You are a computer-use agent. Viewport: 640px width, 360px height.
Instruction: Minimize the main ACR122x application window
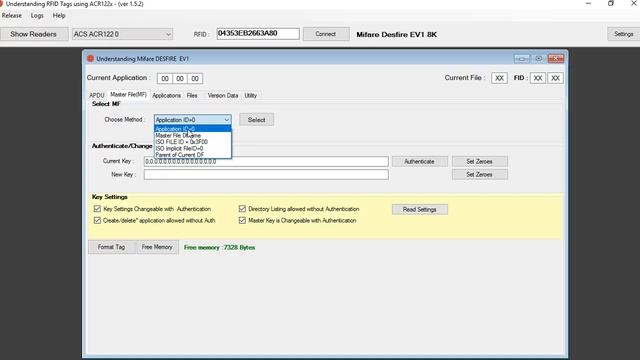pyautogui.click(x=588, y=4)
